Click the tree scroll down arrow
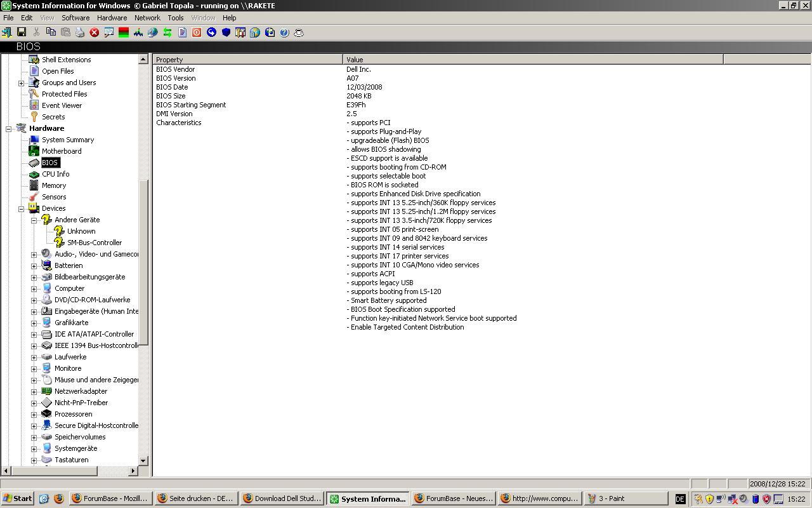The height and width of the screenshot is (508, 812). pos(143,461)
